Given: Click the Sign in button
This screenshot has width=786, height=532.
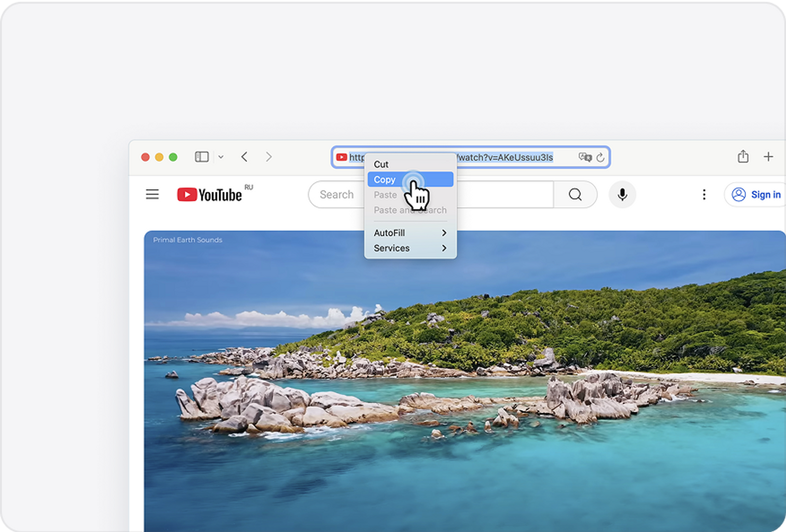Looking at the screenshot, I should coord(756,195).
